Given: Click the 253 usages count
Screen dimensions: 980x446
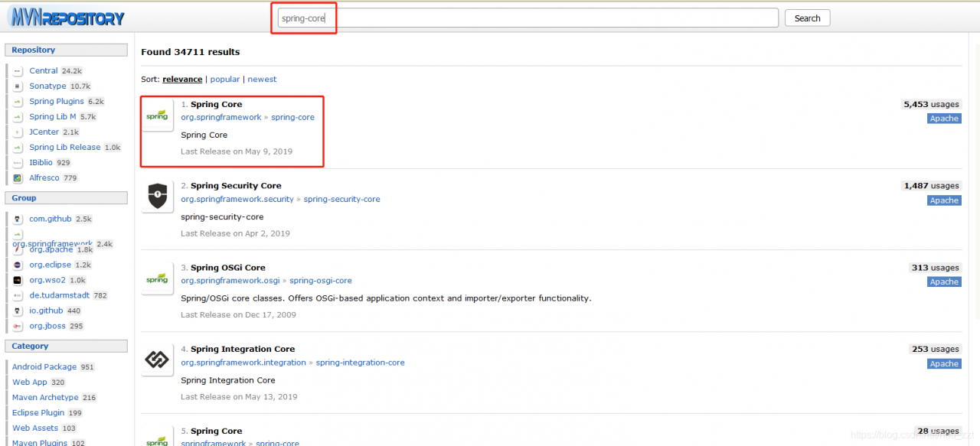Looking at the screenshot, I should pyautogui.click(x=935, y=349).
